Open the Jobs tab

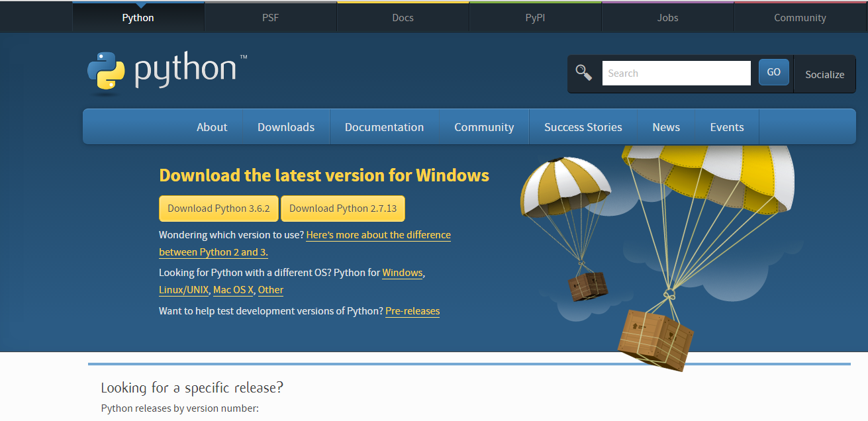667,18
